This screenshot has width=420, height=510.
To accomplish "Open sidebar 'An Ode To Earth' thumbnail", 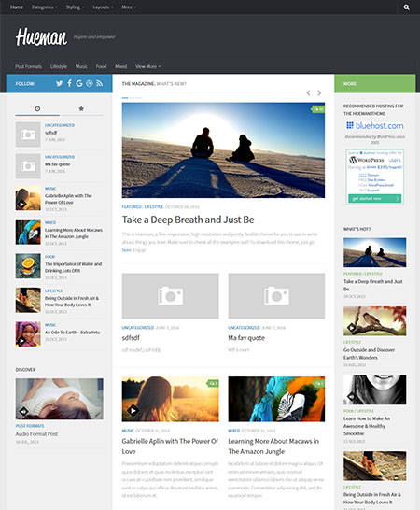I will click(x=28, y=334).
